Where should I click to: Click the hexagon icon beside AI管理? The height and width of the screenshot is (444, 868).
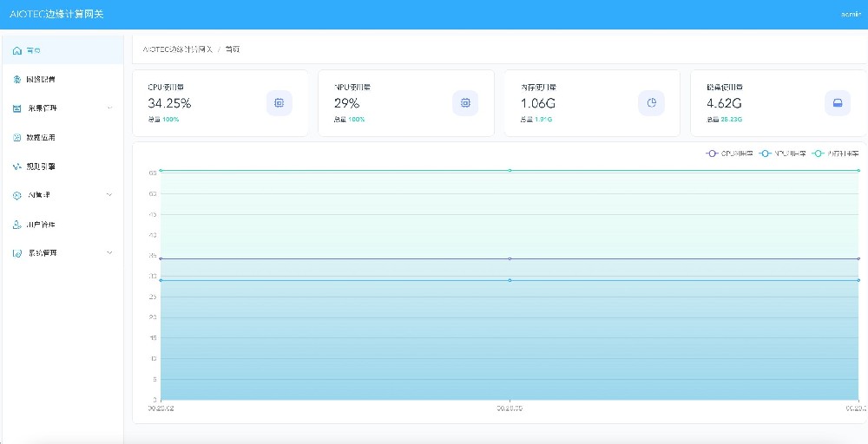tap(17, 195)
